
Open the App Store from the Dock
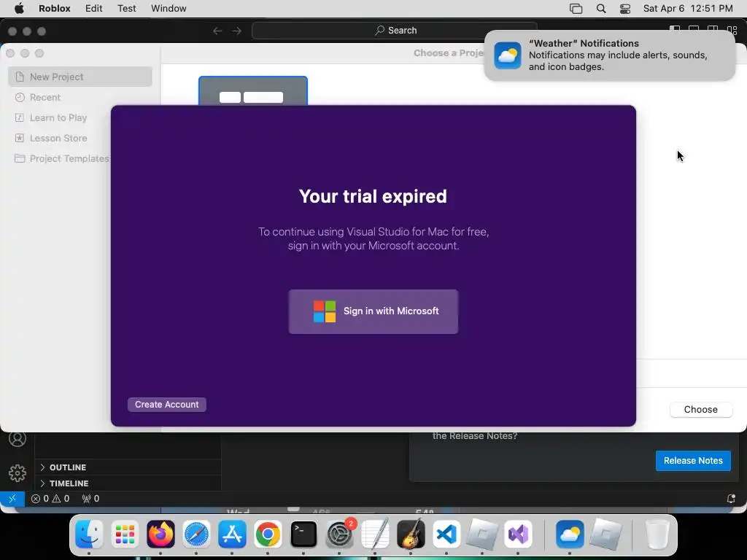232,534
